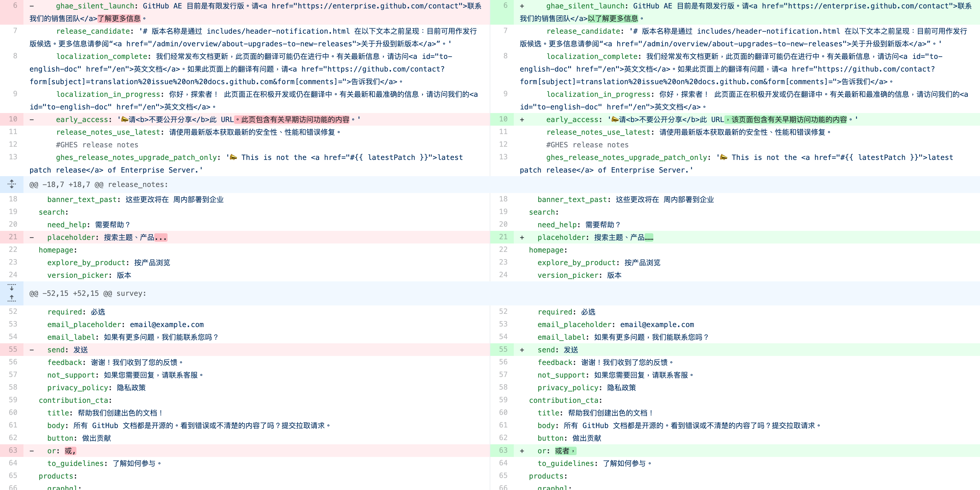The height and width of the screenshot is (490, 980).
Task: Expand up hidden lines before survey hunk
Action: 12,299
